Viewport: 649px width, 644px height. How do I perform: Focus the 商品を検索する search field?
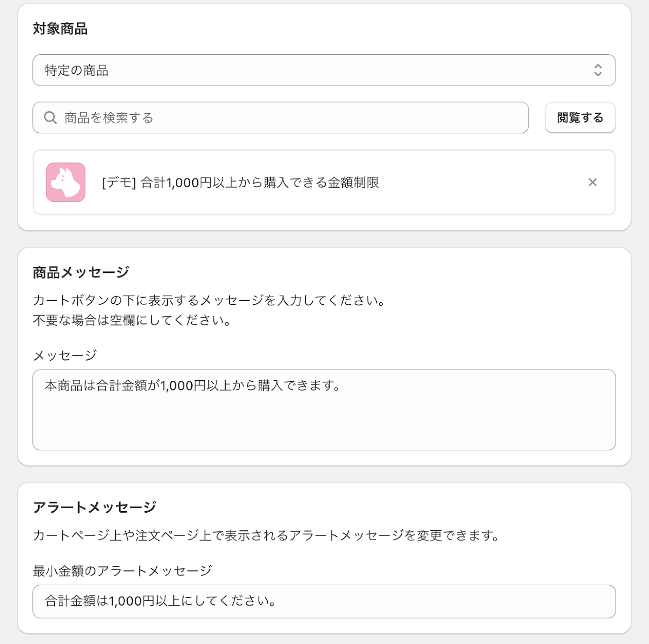(280, 118)
